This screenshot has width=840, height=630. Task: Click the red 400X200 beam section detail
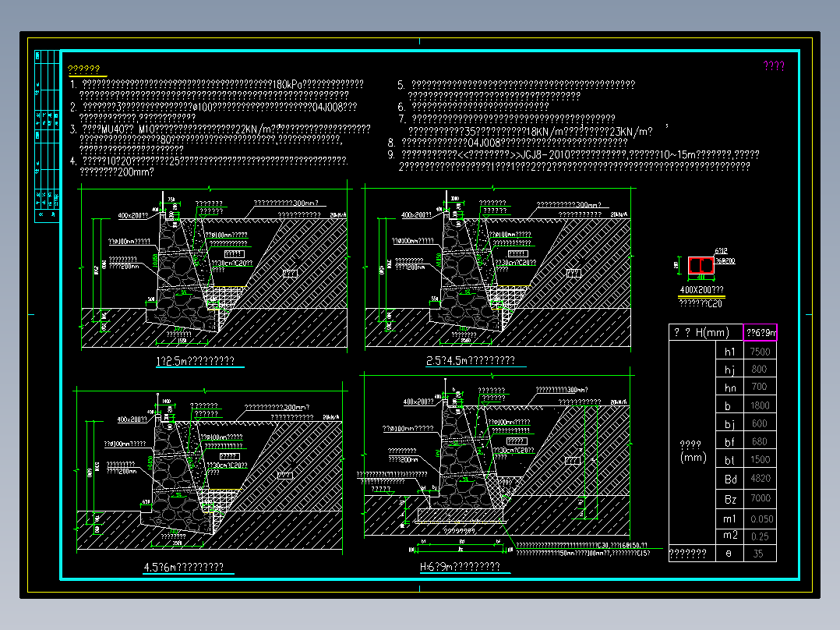click(701, 265)
